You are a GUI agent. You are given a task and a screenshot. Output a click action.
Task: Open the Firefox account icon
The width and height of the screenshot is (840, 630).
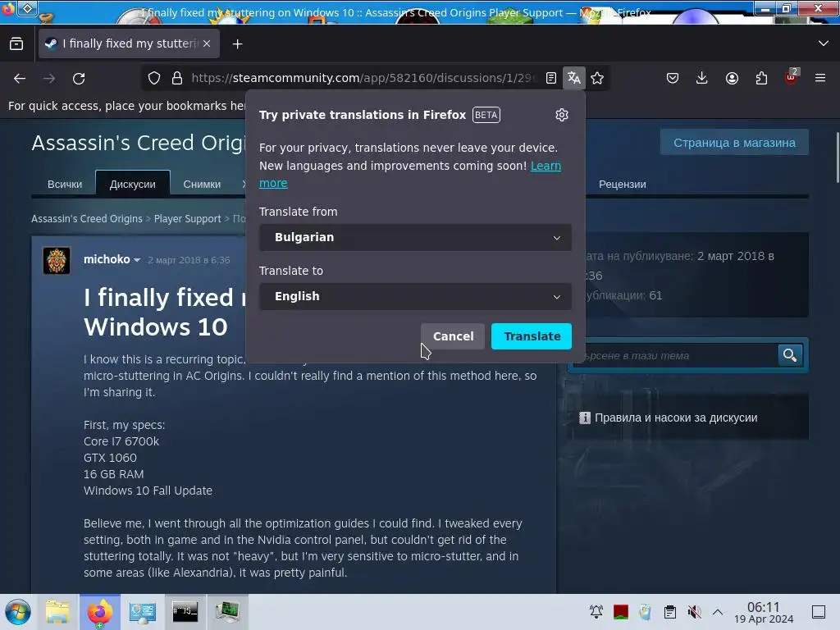[732, 78]
